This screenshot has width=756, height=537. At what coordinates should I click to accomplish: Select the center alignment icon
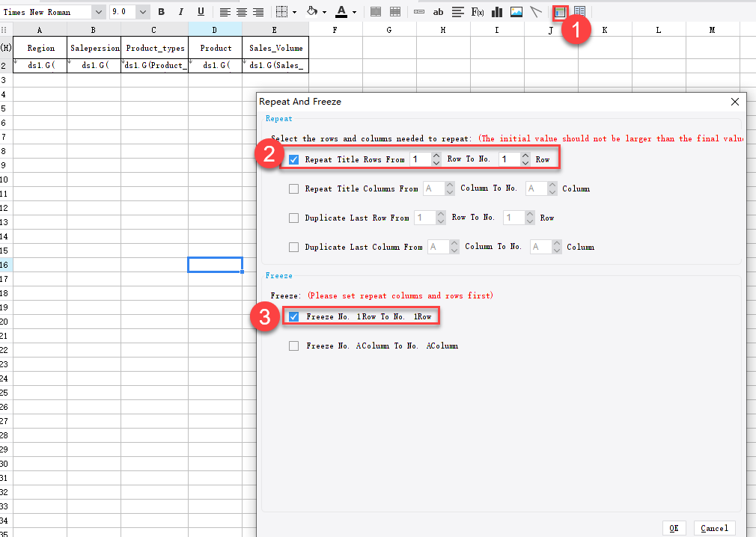(240, 11)
